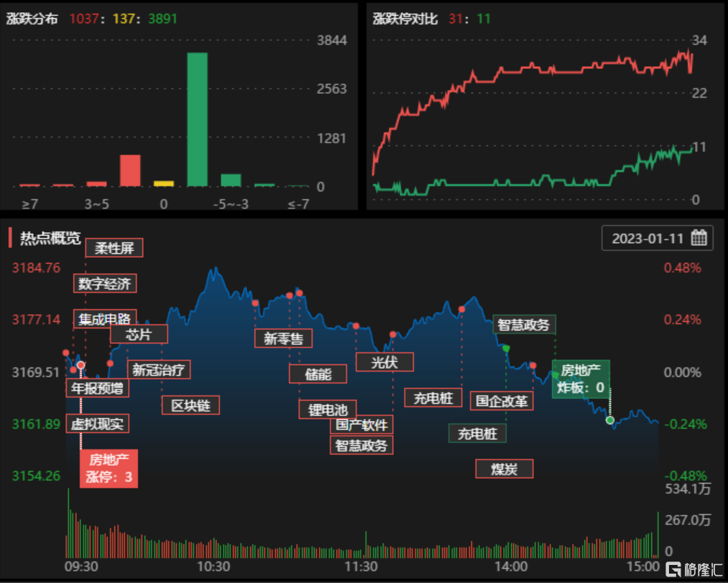Image resolution: width=728 pixels, height=583 pixels.
Task: Click the red 31 limit-up count
Action: [x=455, y=19]
